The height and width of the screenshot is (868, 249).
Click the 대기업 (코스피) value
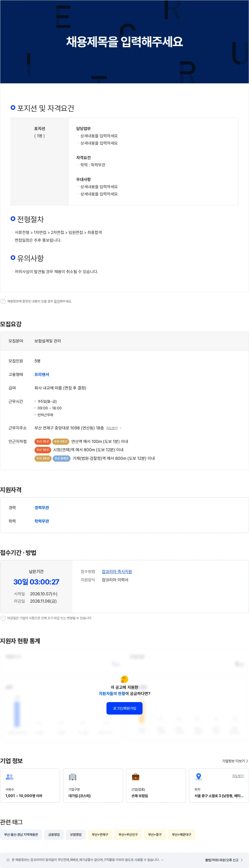79,796
